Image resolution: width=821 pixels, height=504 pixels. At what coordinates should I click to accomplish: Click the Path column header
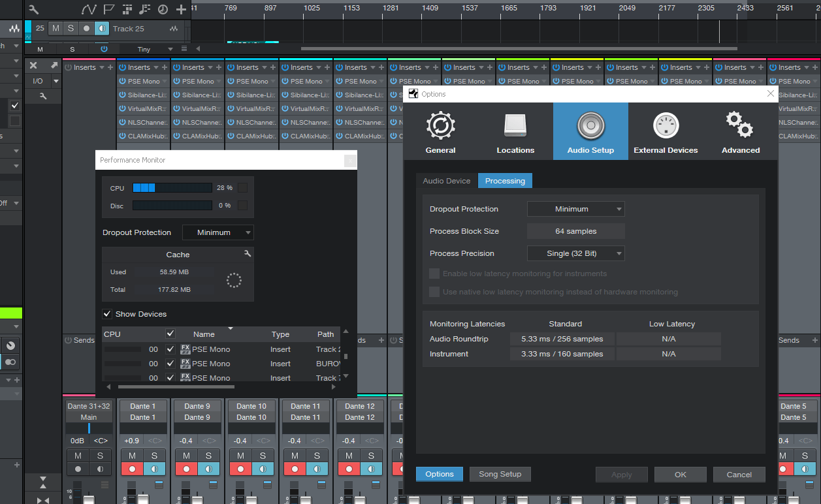[325, 334]
